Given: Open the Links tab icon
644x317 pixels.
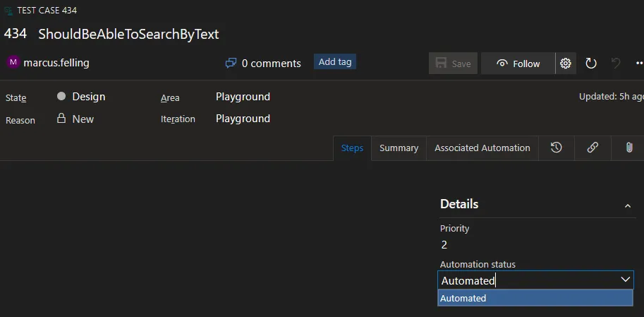Looking at the screenshot, I should click(593, 148).
